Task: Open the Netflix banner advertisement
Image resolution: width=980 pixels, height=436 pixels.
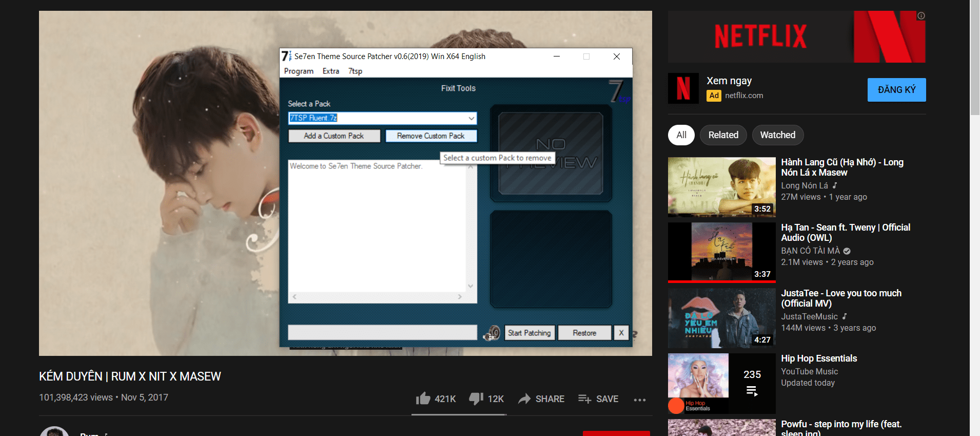Action: (797, 37)
